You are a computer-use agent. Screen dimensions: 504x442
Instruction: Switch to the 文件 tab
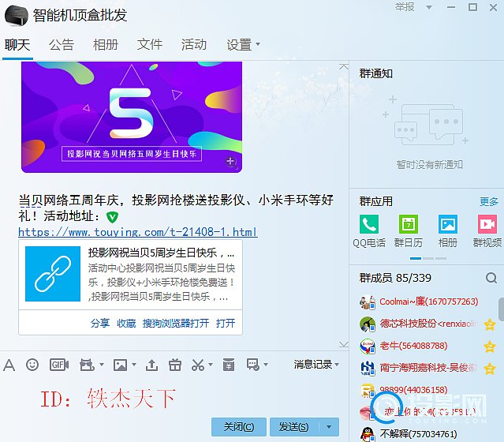point(149,45)
